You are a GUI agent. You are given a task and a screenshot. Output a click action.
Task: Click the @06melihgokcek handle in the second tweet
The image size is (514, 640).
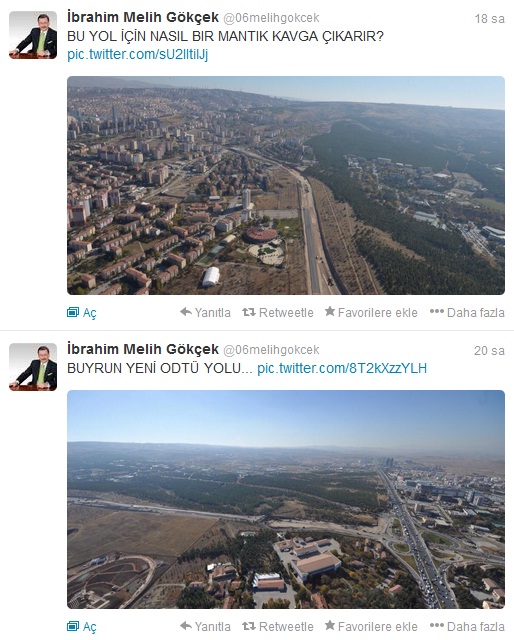271,350
